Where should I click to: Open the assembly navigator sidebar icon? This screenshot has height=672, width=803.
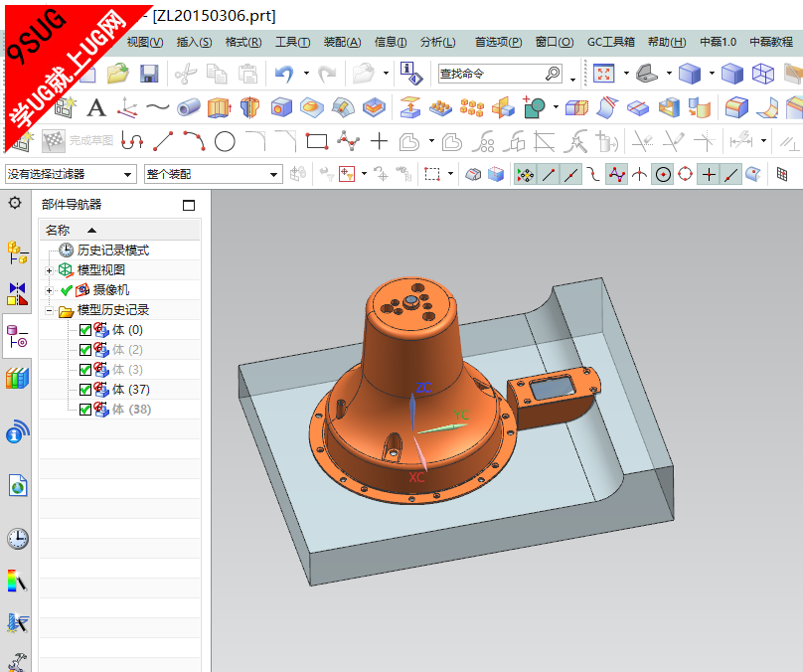point(18,253)
